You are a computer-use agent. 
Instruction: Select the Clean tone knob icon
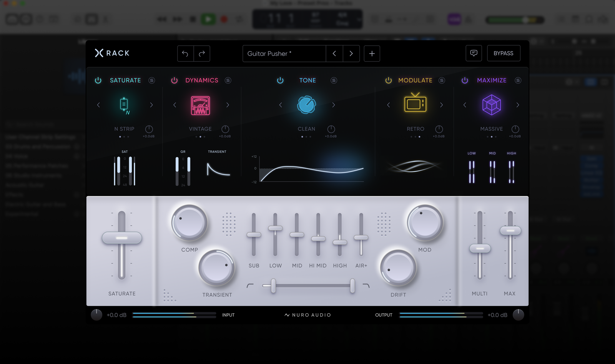coord(306,105)
